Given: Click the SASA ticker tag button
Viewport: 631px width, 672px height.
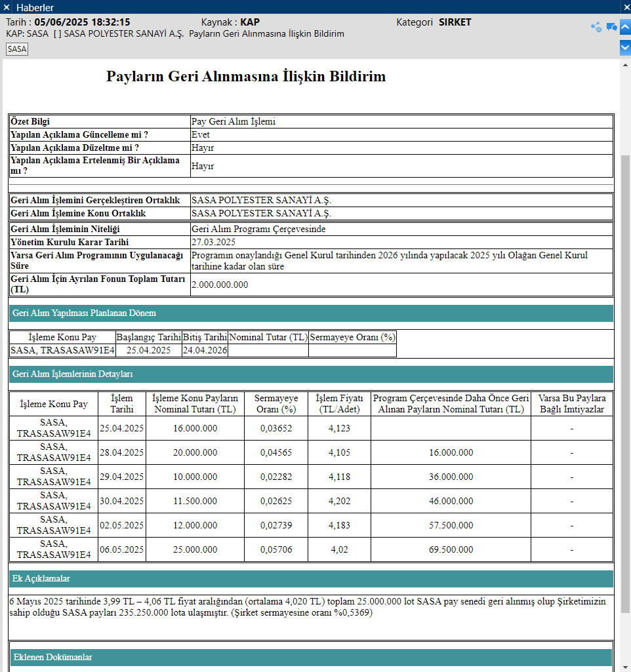Looking at the screenshot, I should (17, 49).
